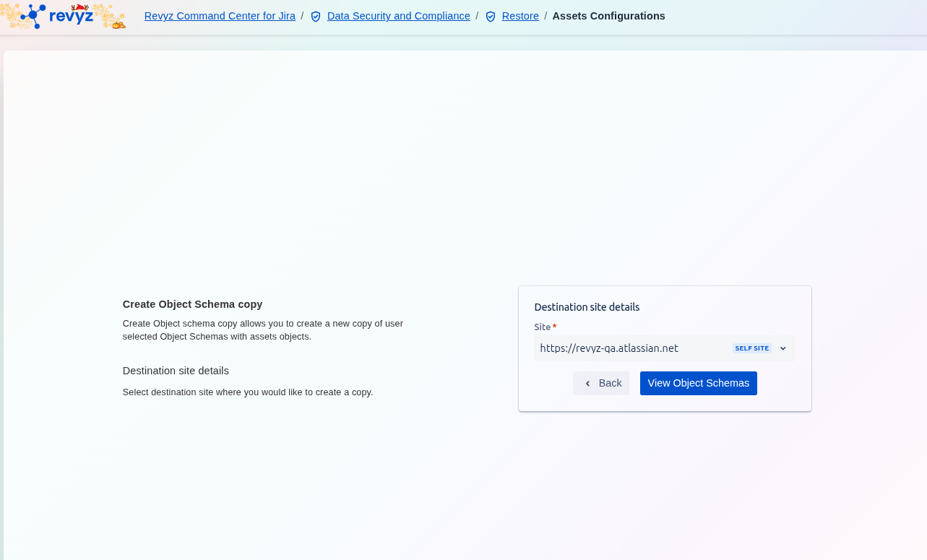Click shield icon before Data Security and Compliance

[316, 17]
